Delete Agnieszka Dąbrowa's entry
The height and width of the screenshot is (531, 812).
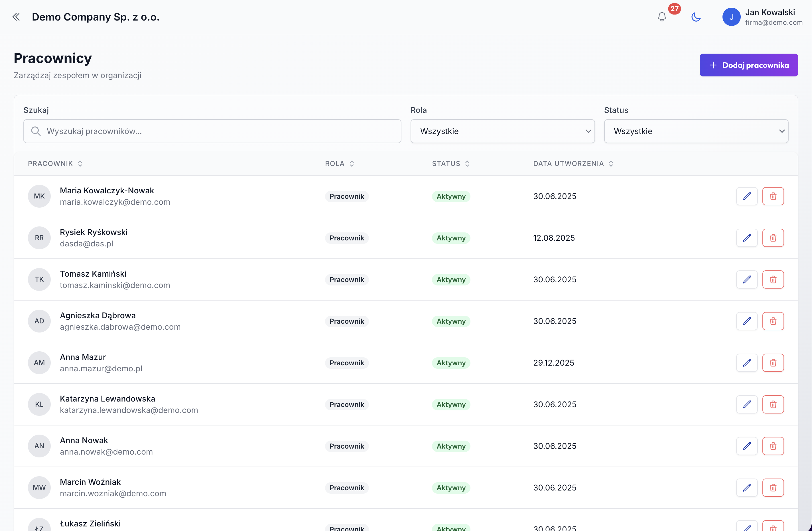[773, 321]
